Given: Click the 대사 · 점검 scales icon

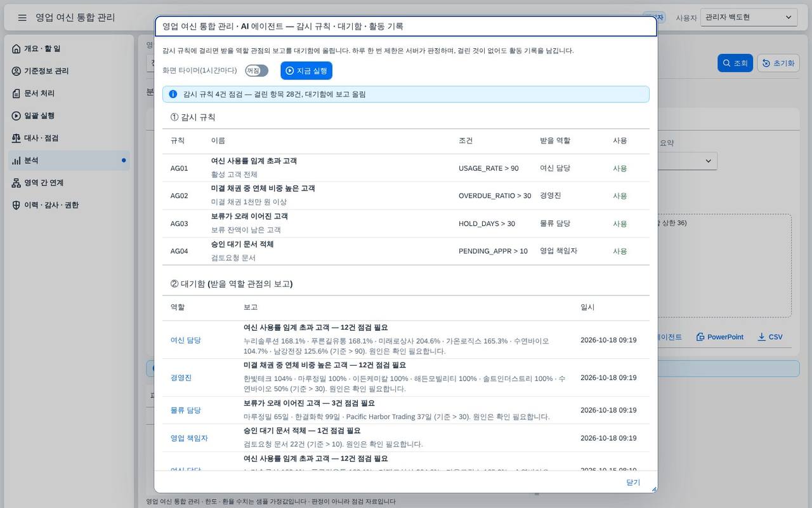Looking at the screenshot, I should click(16, 138).
